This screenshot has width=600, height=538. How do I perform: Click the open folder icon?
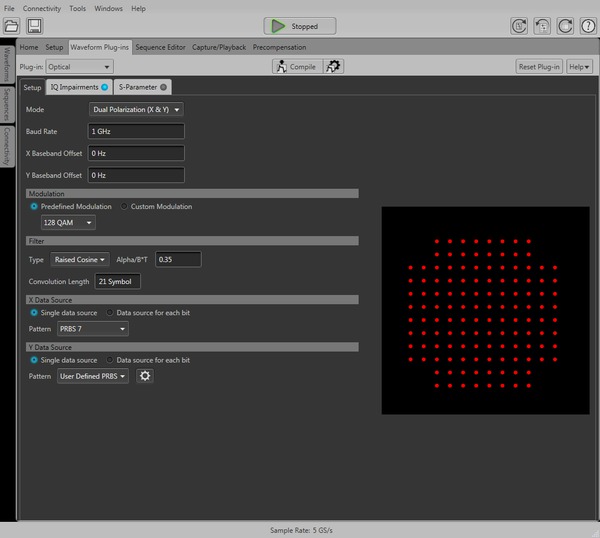13,26
